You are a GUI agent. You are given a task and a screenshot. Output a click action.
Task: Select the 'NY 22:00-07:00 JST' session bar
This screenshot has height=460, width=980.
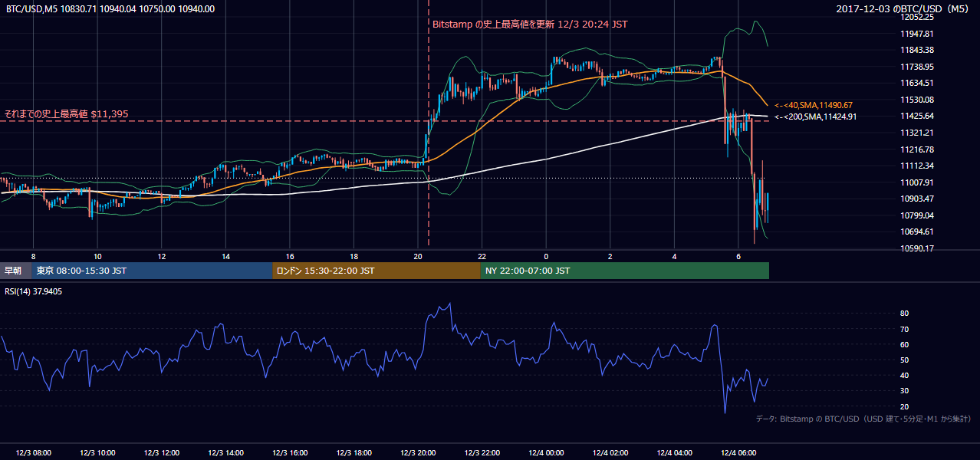click(625, 271)
